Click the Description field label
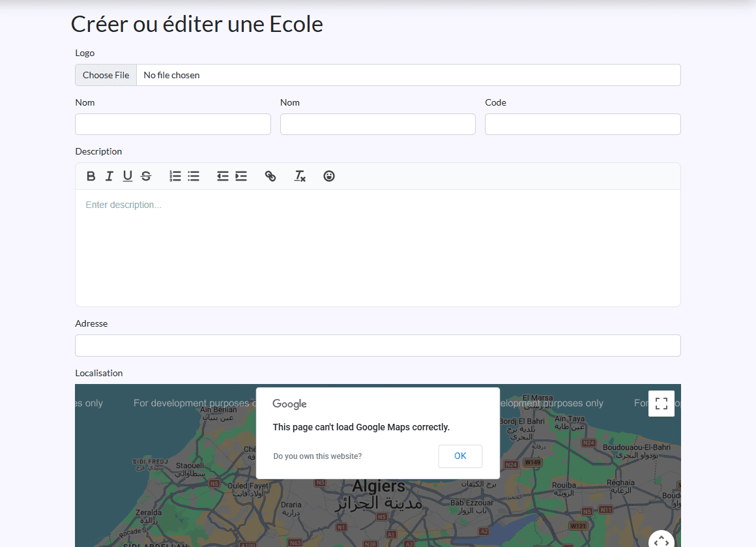 98,151
